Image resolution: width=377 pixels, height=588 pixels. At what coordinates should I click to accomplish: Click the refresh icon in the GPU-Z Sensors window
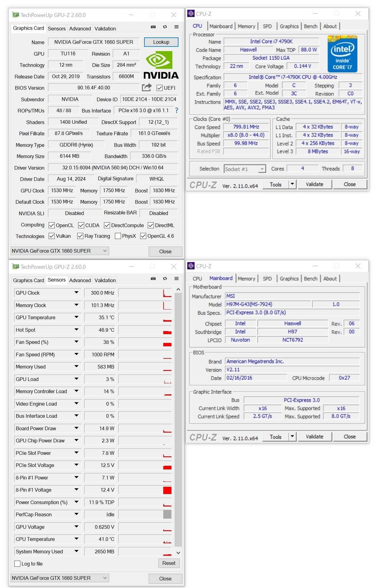coord(165,278)
